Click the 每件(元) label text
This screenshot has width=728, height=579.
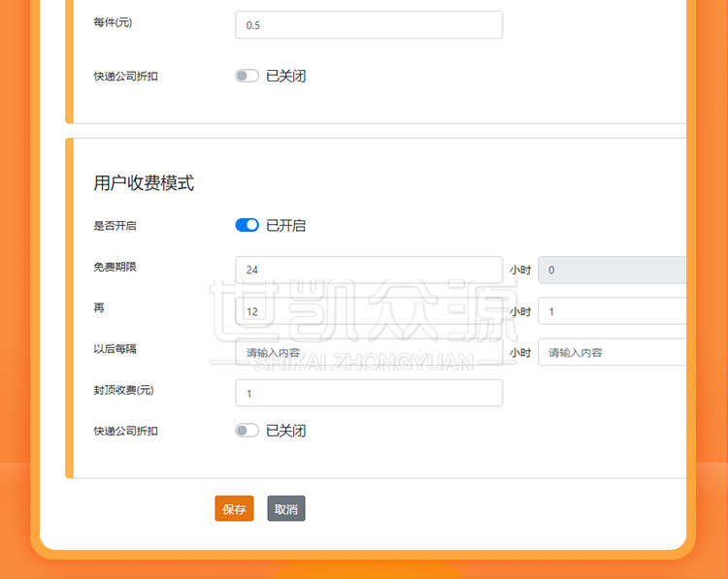point(113,23)
